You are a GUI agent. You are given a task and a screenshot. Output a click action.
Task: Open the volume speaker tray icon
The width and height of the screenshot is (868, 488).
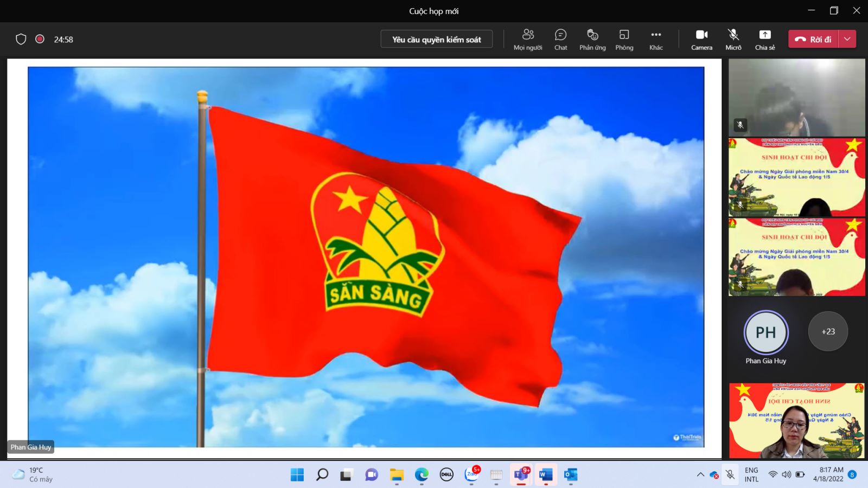click(x=786, y=475)
